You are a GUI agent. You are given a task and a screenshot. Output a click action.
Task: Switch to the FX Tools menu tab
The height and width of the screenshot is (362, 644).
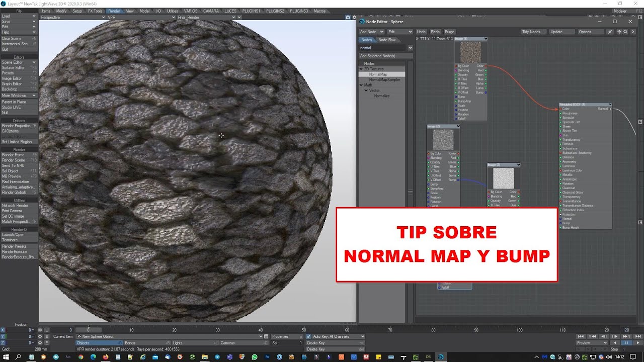[x=95, y=11]
